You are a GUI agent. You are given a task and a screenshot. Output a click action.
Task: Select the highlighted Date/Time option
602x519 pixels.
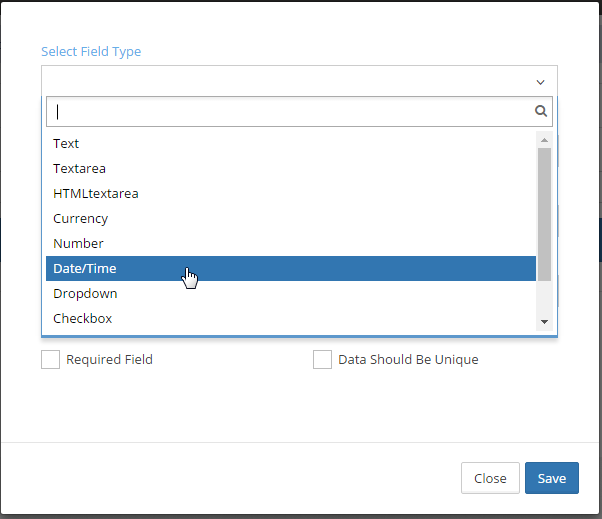click(85, 269)
